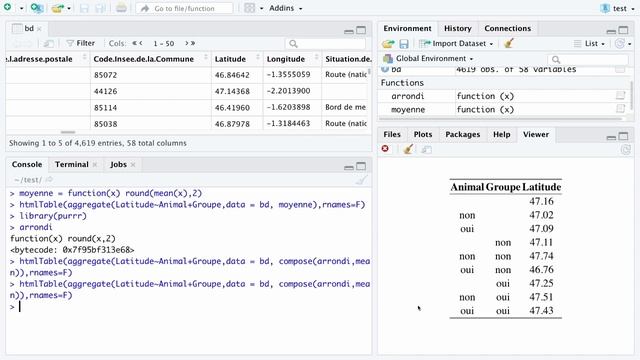Switch to the Jobs tab
640x360 pixels.
(118, 164)
